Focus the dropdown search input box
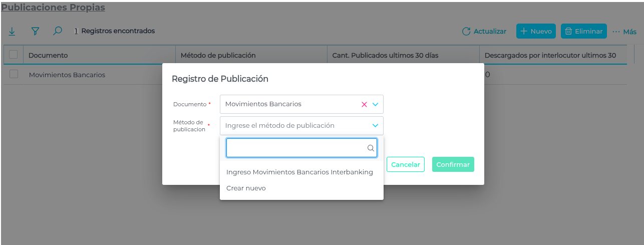The image size is (644, 245). point(301,148)
